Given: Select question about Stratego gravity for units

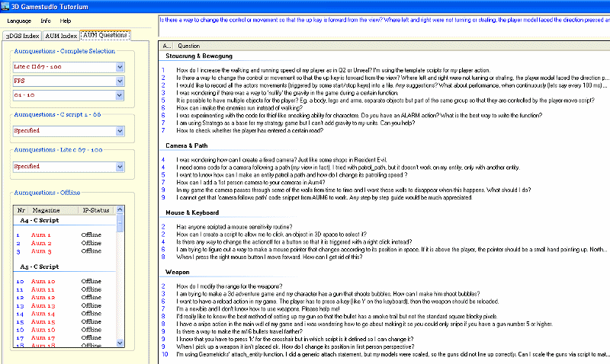Looking at the screenshot, I should click(295, 123).
